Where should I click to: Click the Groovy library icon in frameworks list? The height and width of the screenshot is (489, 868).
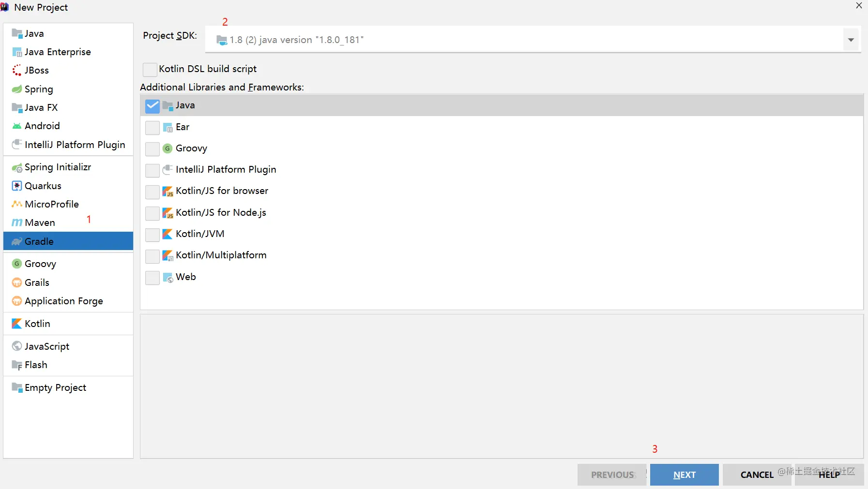(x=168, y=148)
